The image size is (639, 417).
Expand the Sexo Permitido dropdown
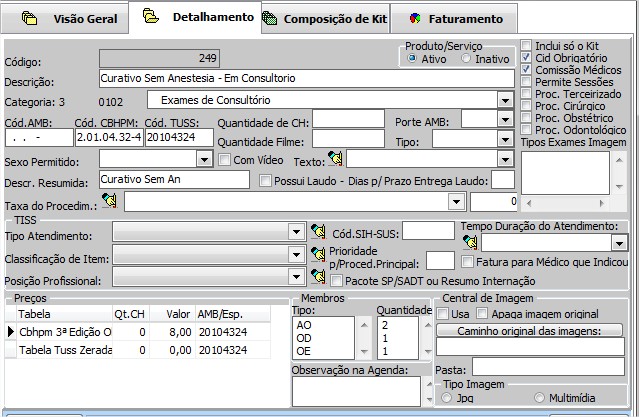[203, 159]
